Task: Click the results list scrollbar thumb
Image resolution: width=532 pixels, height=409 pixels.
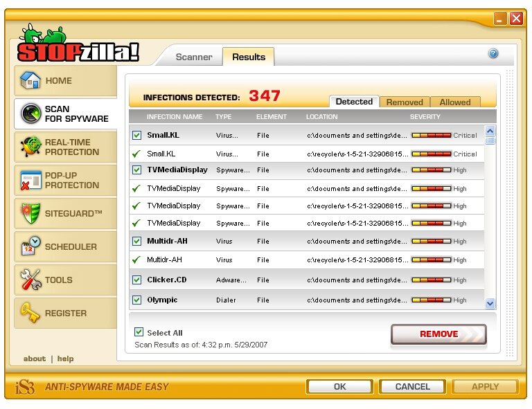Action: [490, 140]
